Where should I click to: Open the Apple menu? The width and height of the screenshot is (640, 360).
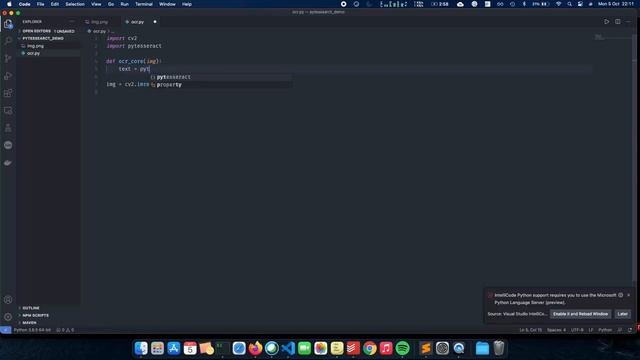[x=9, y=4]
